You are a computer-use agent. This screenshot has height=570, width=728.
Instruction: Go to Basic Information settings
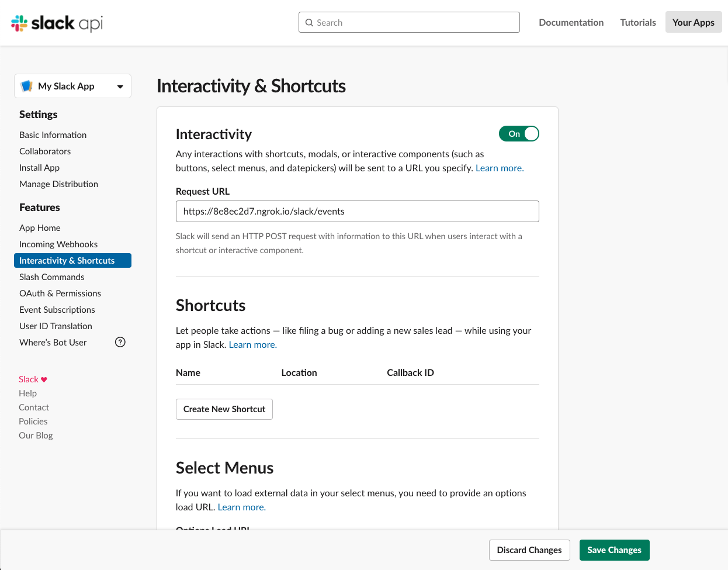53,134
